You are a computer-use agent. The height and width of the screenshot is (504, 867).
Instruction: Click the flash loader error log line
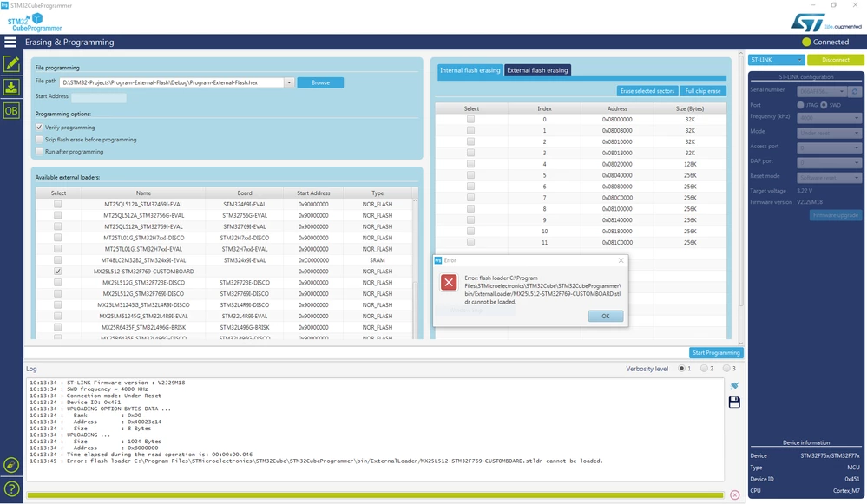[316, 461]
